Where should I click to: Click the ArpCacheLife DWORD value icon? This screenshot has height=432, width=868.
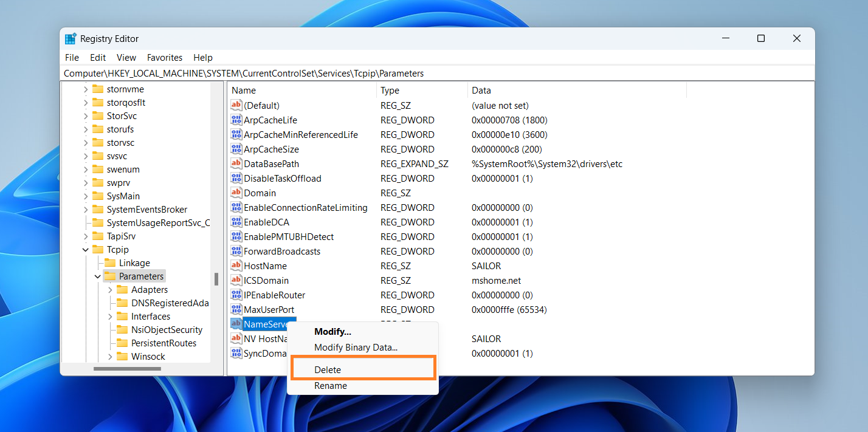[x=236, y=120]
